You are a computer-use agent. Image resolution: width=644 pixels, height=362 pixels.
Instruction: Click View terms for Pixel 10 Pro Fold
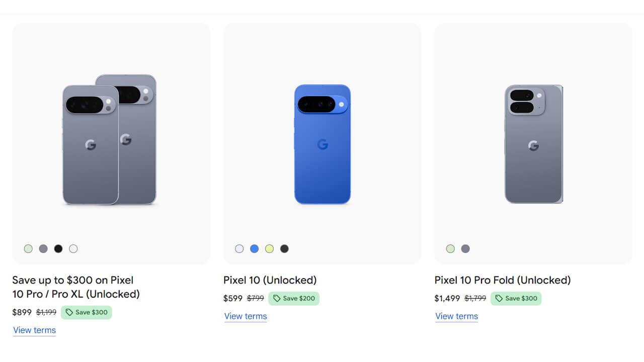coord(456,316)
